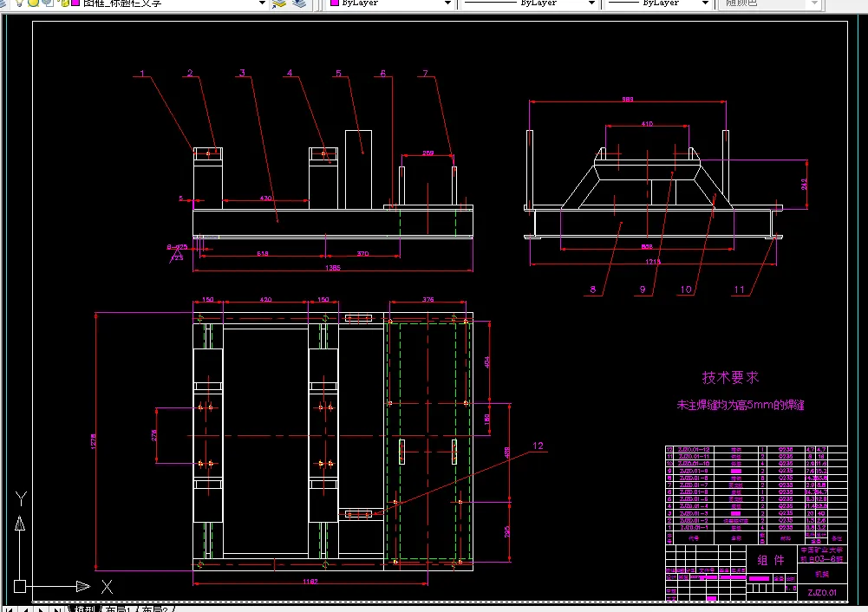Expand the ByLayer lineweight dropdown
The width and height of the screenshot is (868, 612).
tap(705, 3)
